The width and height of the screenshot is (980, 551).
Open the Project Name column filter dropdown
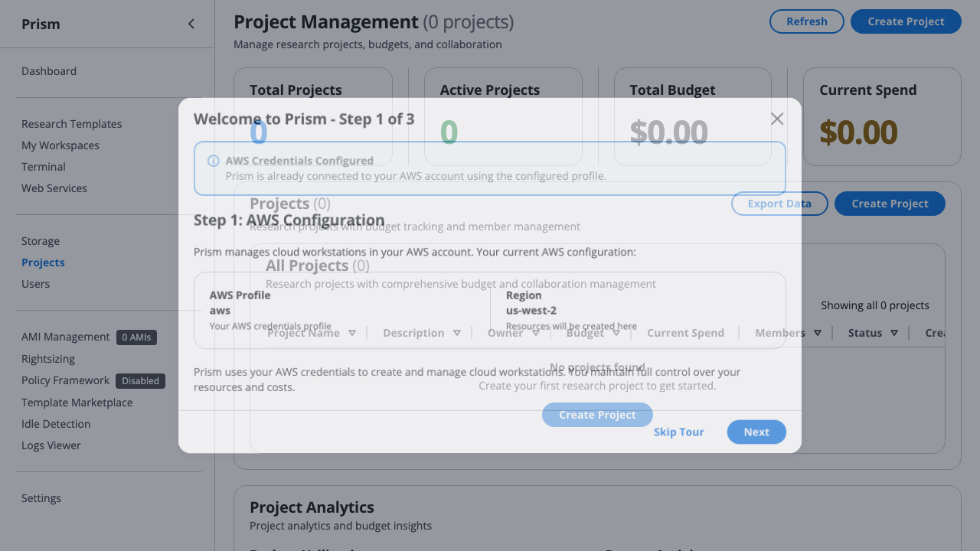[x=352, y=333]
